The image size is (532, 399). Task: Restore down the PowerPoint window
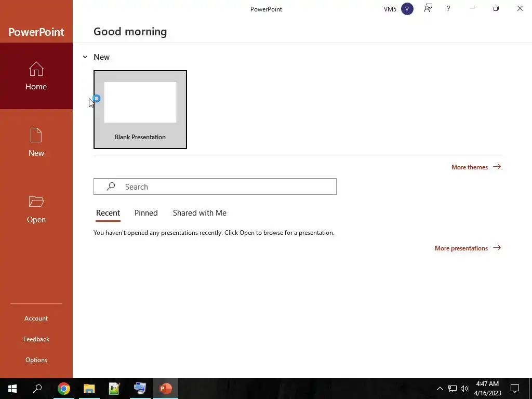click(x=496, y=8)
